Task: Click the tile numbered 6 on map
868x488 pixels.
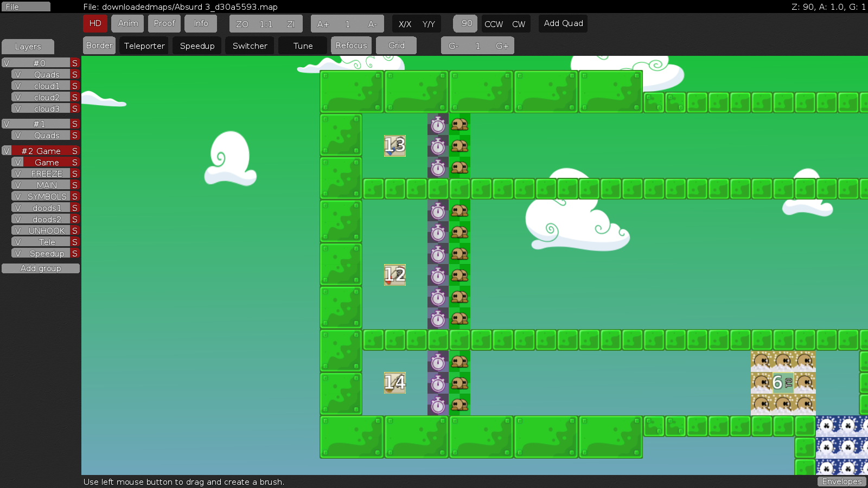Action: pyautogui.click(x=778, y=383)
